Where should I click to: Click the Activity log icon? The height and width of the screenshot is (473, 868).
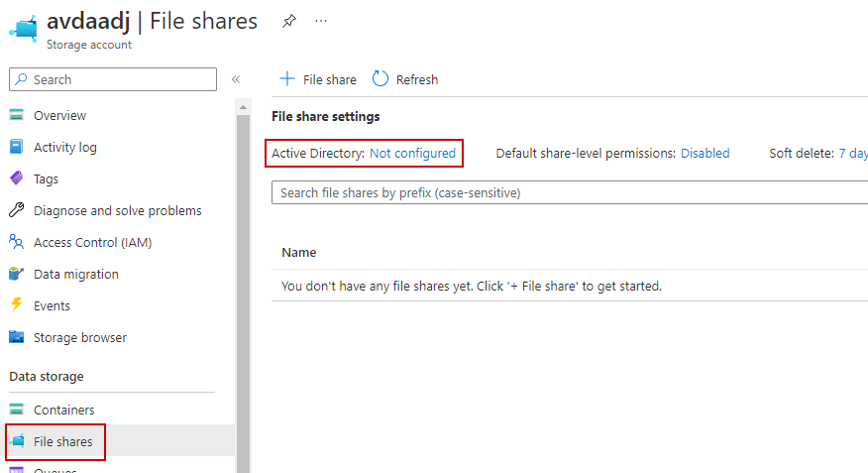(16, 148)
